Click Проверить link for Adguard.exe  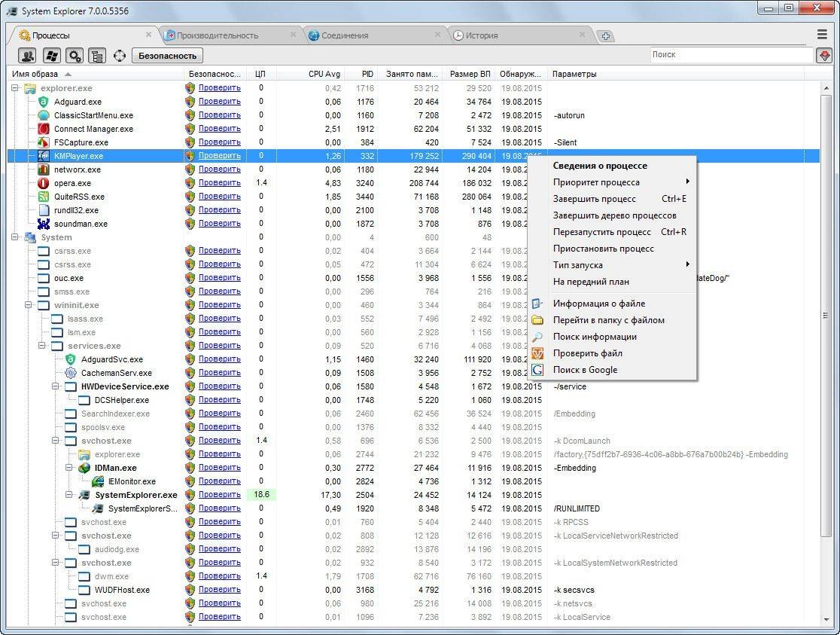220,102
